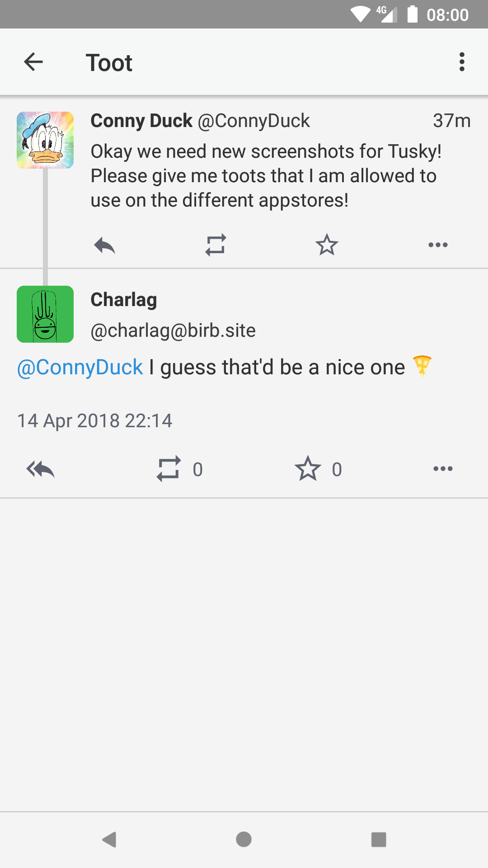Viewport: 488px width, 868px height.
Task: Open Conny Duck's avatar profile
Action: tap(45, 140)
